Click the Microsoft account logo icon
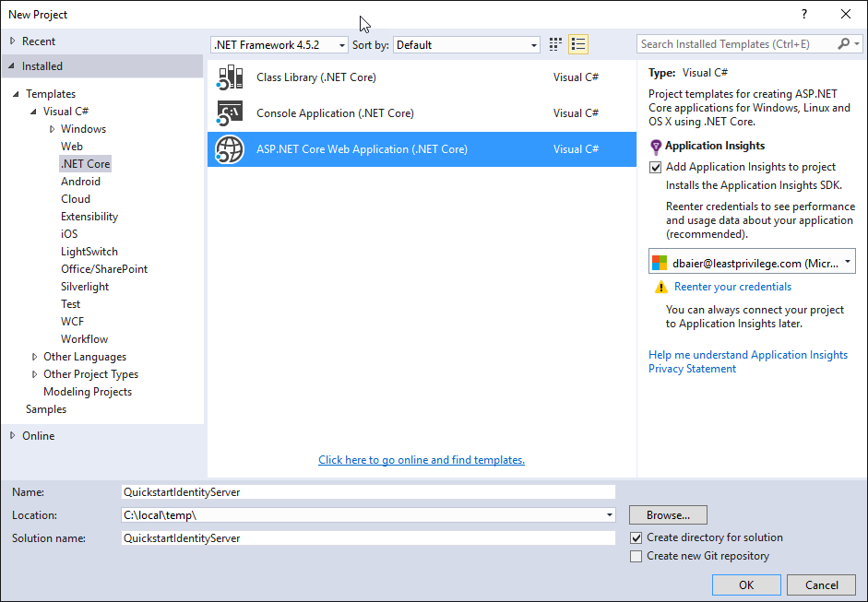Screen dimensions: 868x602 point(660,263)
